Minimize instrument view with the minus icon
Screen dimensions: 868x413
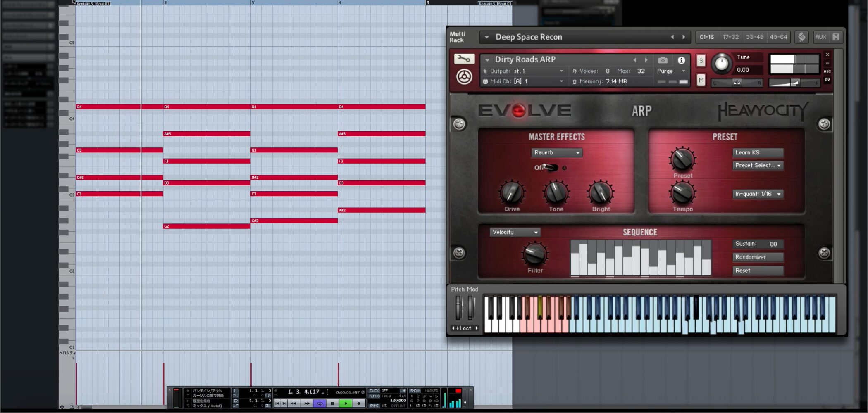pyautogui.click(x=827, y=63)
